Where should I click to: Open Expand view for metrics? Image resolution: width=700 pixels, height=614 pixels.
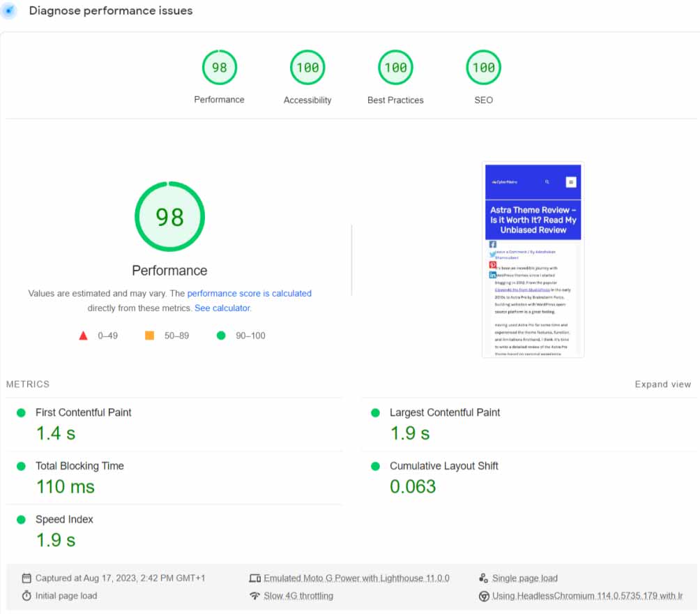click(662, 384)
